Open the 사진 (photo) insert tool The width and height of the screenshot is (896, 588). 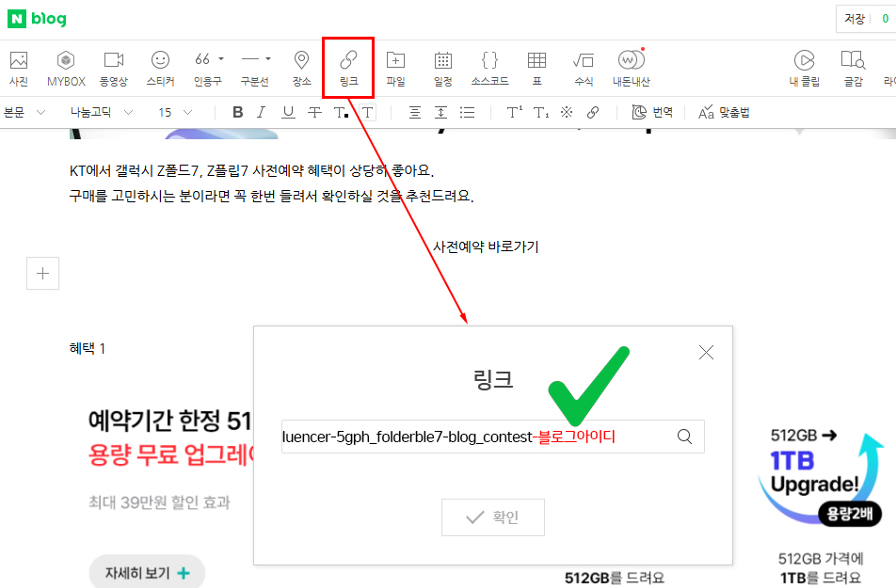[19, 68]
